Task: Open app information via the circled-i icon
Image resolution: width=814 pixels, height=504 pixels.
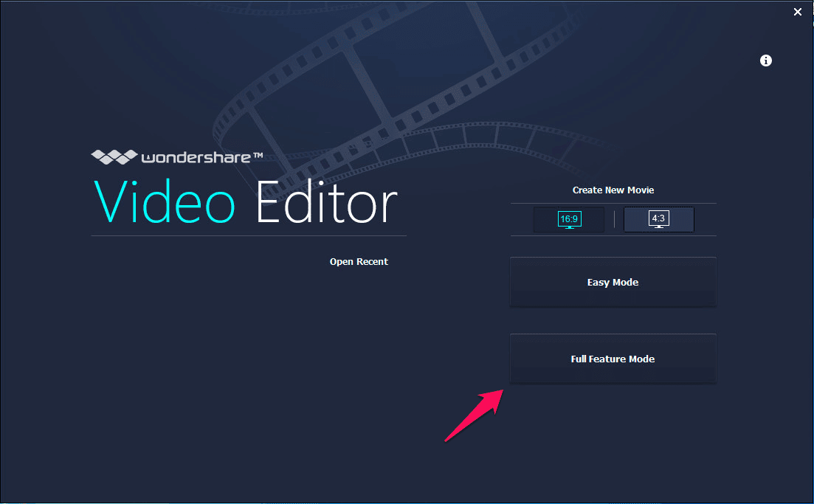Action: click(765, 61)
